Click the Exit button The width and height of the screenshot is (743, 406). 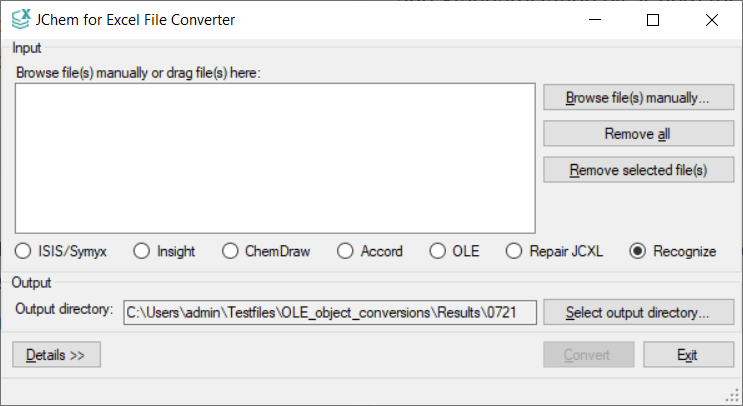coord(688,355)
